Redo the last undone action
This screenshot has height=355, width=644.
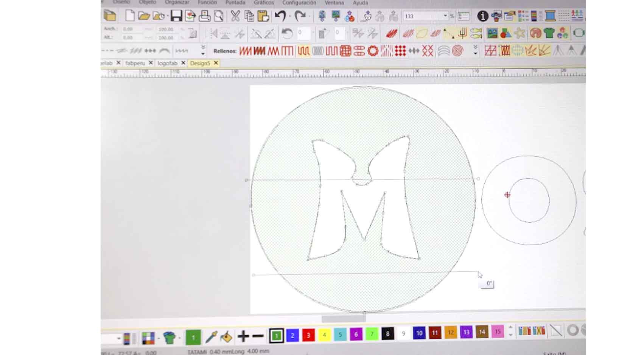click(300, 16)
